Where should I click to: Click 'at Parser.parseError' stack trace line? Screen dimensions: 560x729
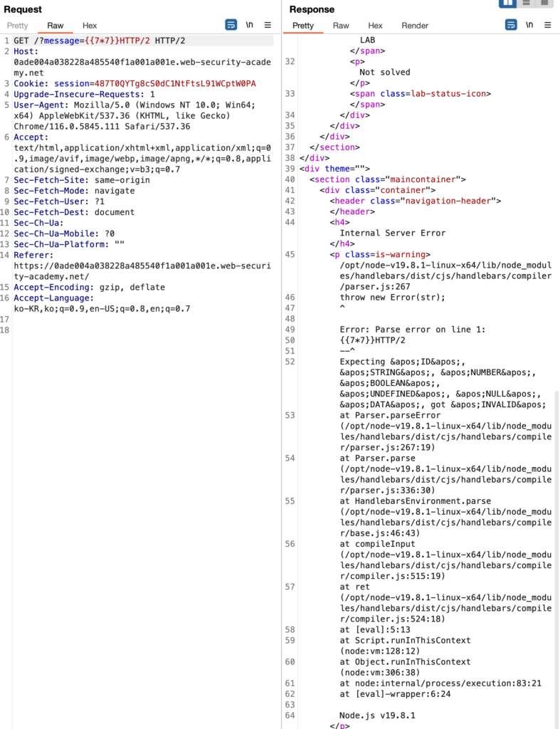(390, 415)
